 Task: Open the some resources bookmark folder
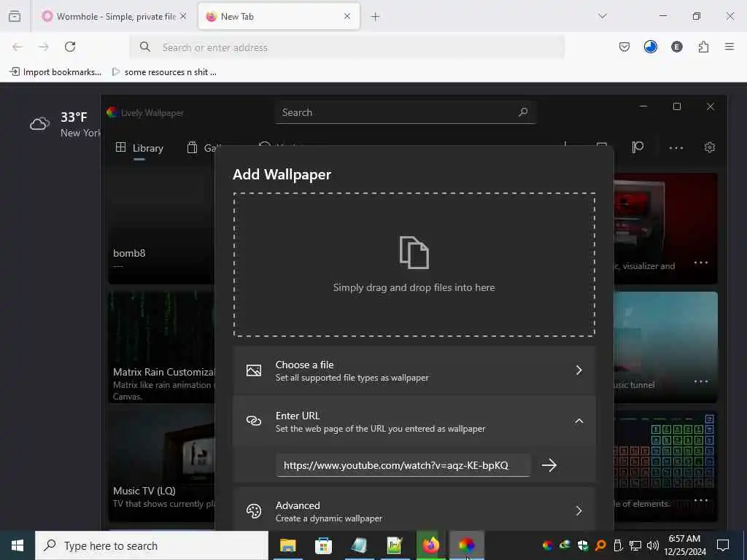pyautogui.click(x=164, y=72)
